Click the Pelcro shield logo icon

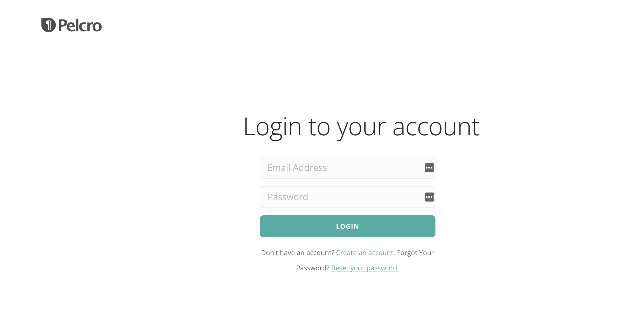coord(49,25)
